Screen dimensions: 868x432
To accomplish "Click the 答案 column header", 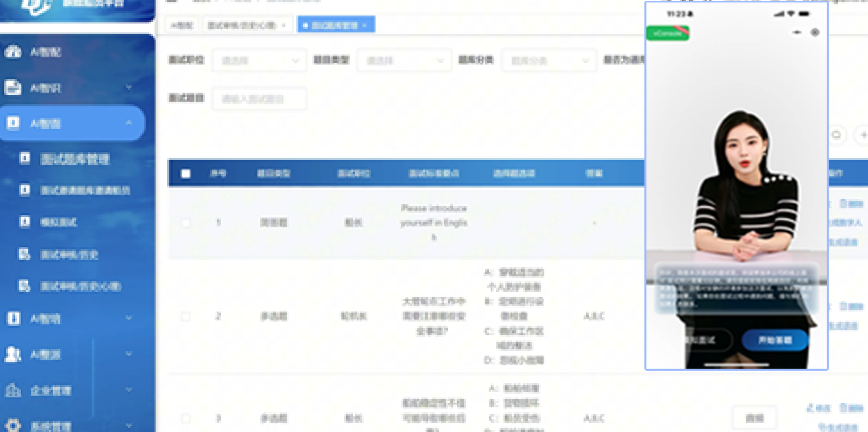I will click(x=594, y=174).
